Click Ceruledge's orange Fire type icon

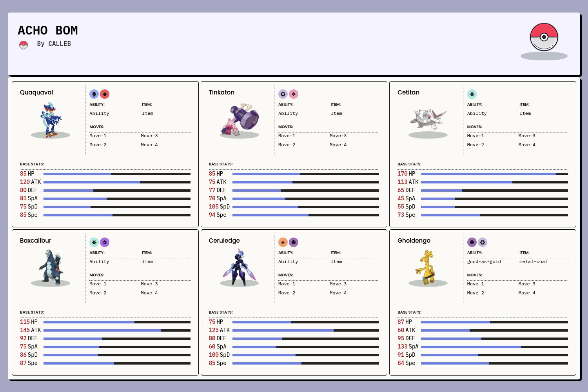click(283, 242)
